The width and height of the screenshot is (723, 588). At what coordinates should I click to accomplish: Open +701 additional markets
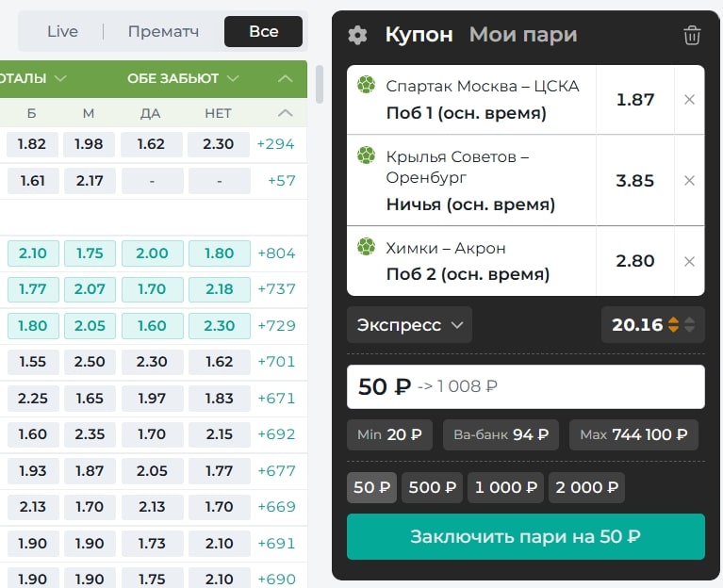click(x=276, y=362)
